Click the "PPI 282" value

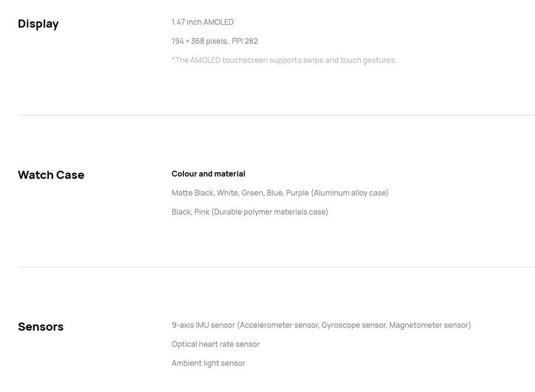pyautogui.click(x=245, y=41)
